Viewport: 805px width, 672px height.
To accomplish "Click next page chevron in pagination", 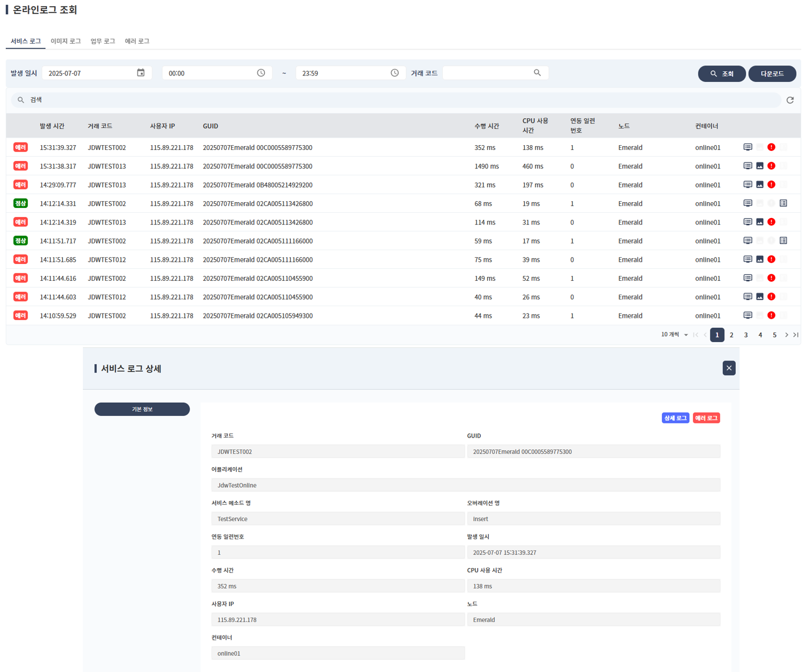I will [787, 334].
